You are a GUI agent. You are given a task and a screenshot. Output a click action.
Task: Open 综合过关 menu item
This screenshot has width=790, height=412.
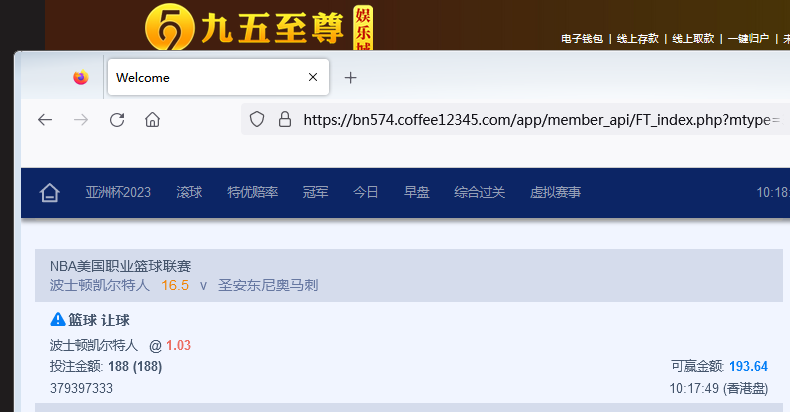[x=479, y=192]
